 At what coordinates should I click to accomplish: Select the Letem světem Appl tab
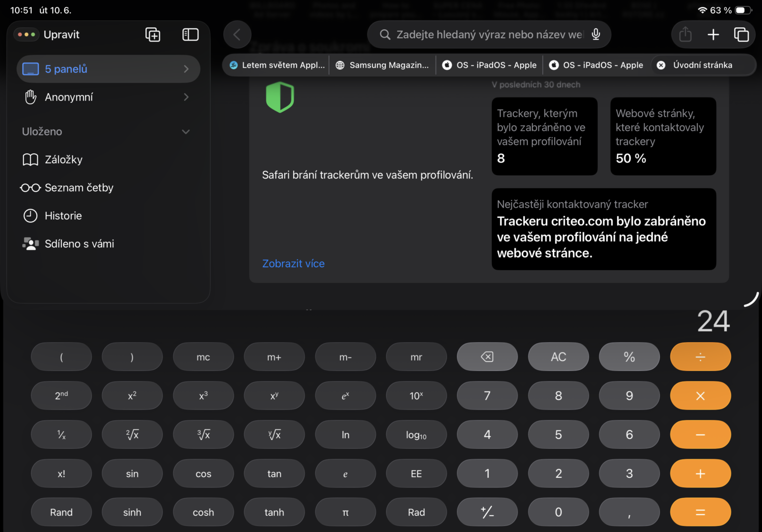coord(276,65)
